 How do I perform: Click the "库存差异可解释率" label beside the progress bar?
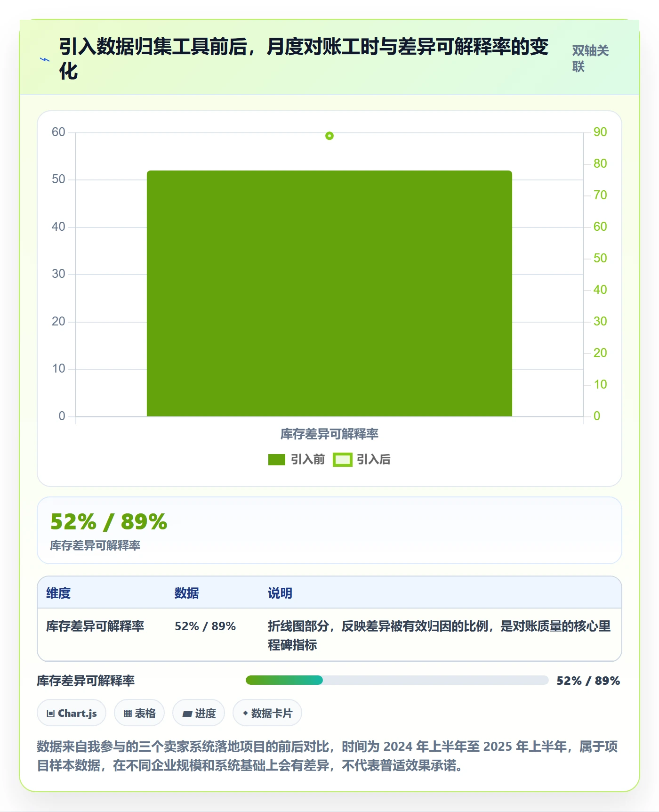pos(86,681)
